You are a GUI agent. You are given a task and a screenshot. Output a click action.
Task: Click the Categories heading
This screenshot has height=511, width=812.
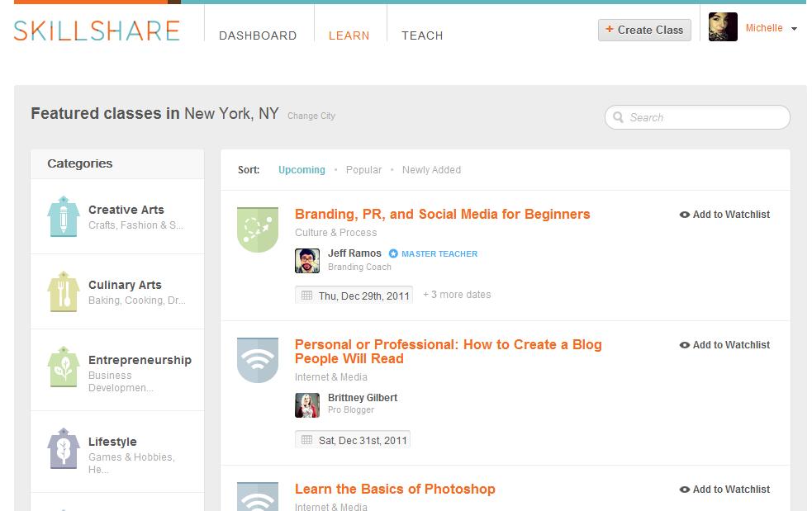[x=80, y=163]
